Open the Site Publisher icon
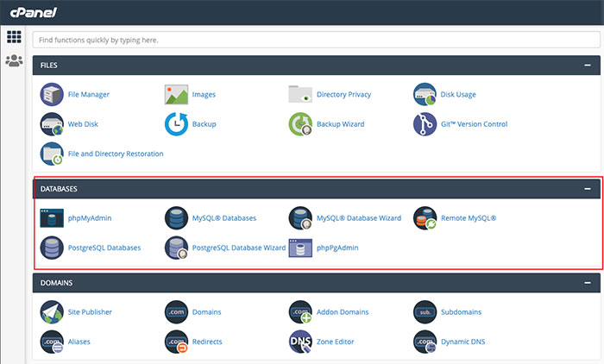 pyautogui.click(x=52, y=312)
